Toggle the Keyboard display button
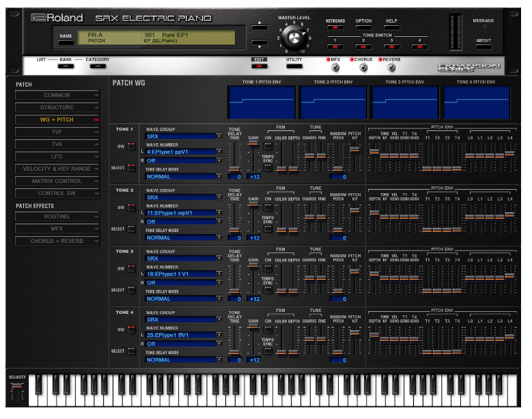Viewport: 532px width, 419px height. (x=335, y=27)
